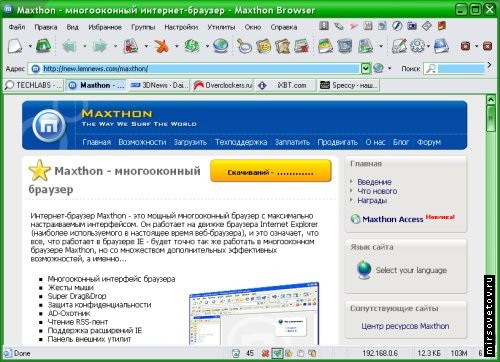Click the vertical scrollbar up arrow

[x=490, y=99]
